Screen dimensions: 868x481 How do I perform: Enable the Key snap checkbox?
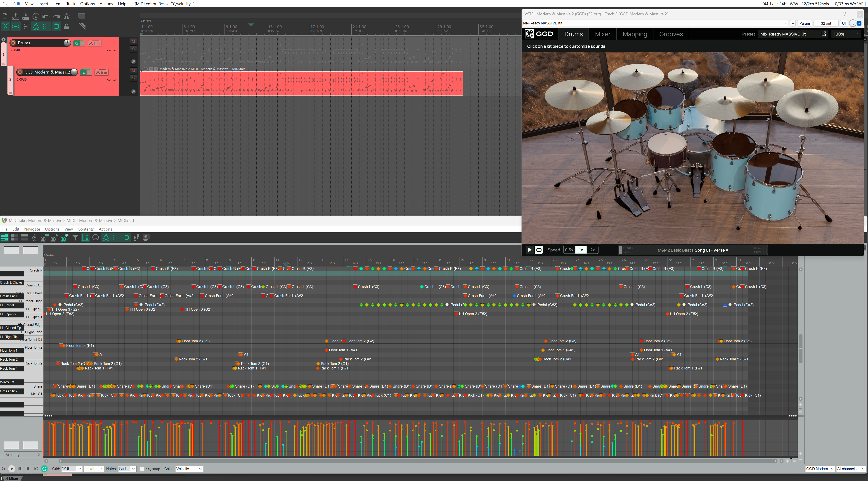142,469
